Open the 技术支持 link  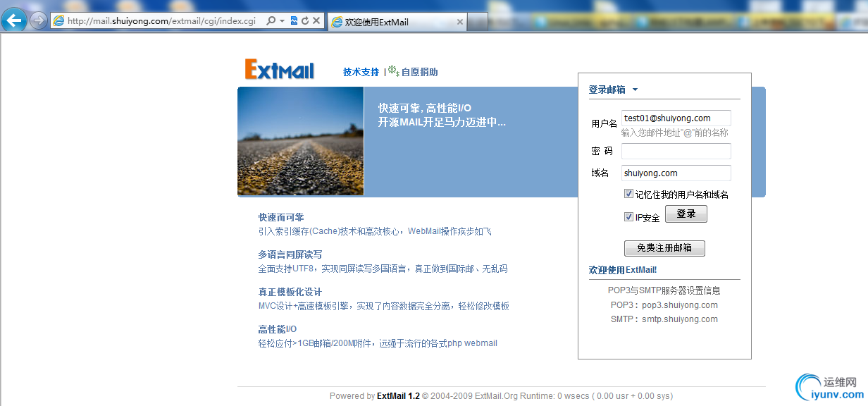(361, 72)
